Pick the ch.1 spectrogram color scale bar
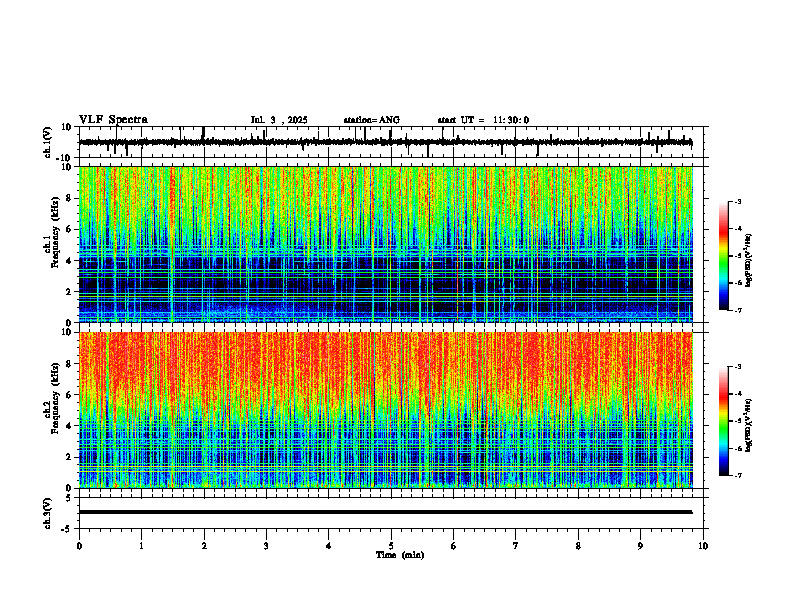The image size is (792, 612). (x=724, y=256)
